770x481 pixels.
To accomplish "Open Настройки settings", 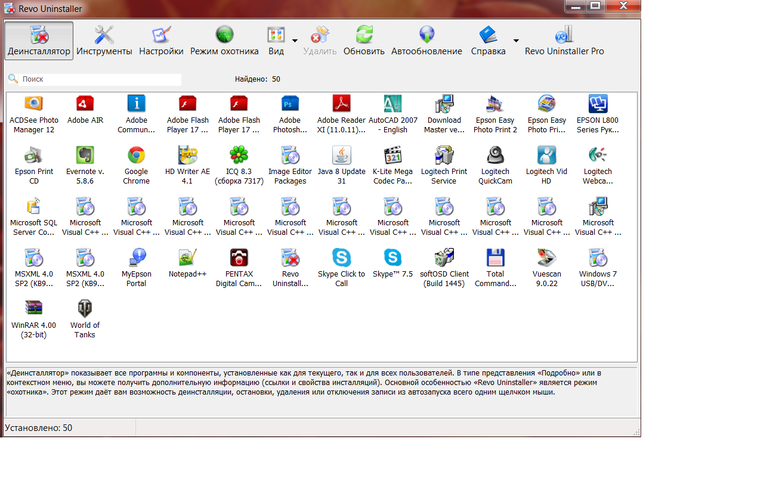I will (x=161, y=41).
